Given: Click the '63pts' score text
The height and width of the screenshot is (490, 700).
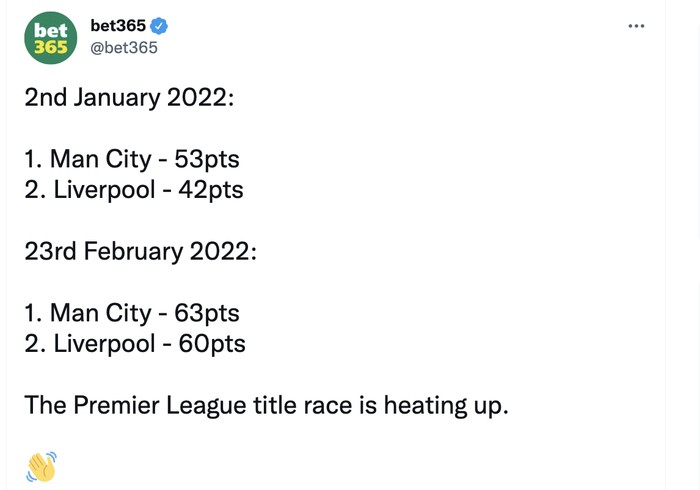Looking at the screenshot, I should coord(207,313).
